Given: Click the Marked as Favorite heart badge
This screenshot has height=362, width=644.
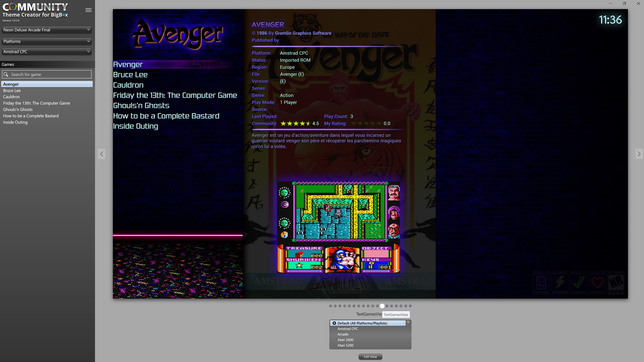Looking at the screenshot, I should [597, 283].
